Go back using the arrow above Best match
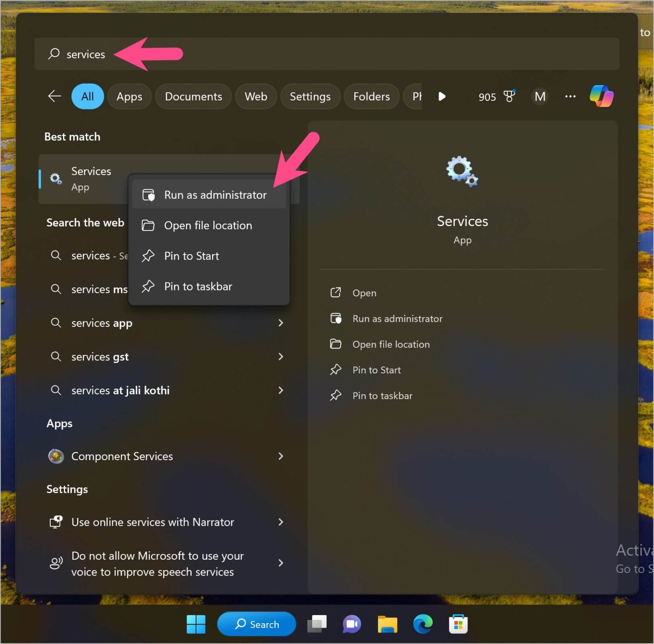The image size is (654, 644). pyautogui.click(x=54, y=96)
